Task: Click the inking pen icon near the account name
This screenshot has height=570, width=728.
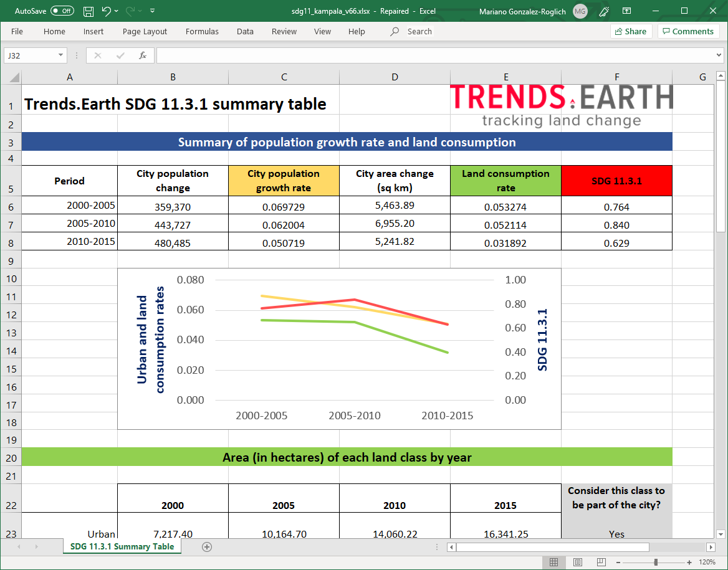Action: [603, 11]
